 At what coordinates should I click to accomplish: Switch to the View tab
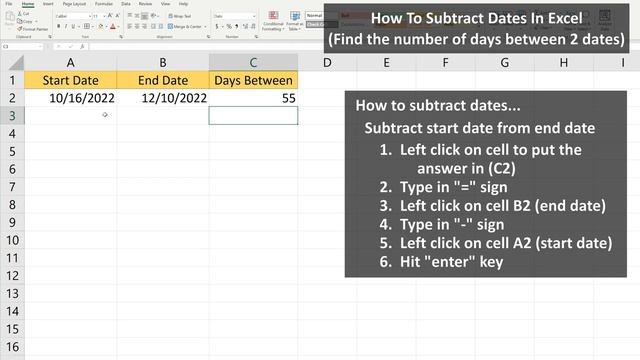coord(165,4)
